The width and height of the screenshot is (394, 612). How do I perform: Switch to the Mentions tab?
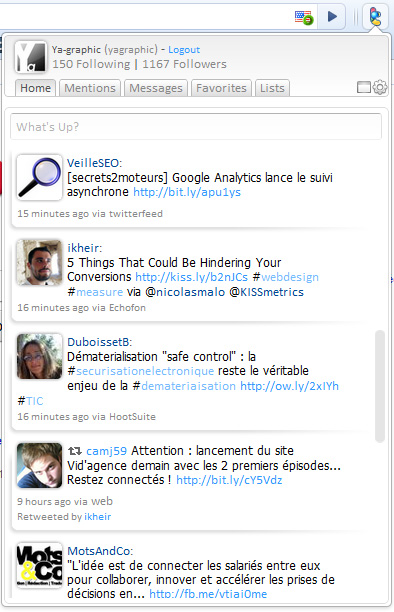pos(90,88)
